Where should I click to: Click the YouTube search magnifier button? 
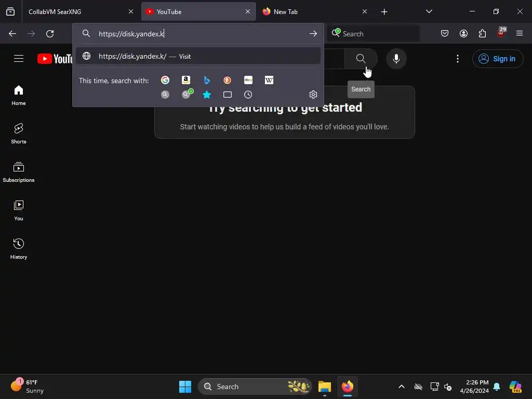(361, 59)
